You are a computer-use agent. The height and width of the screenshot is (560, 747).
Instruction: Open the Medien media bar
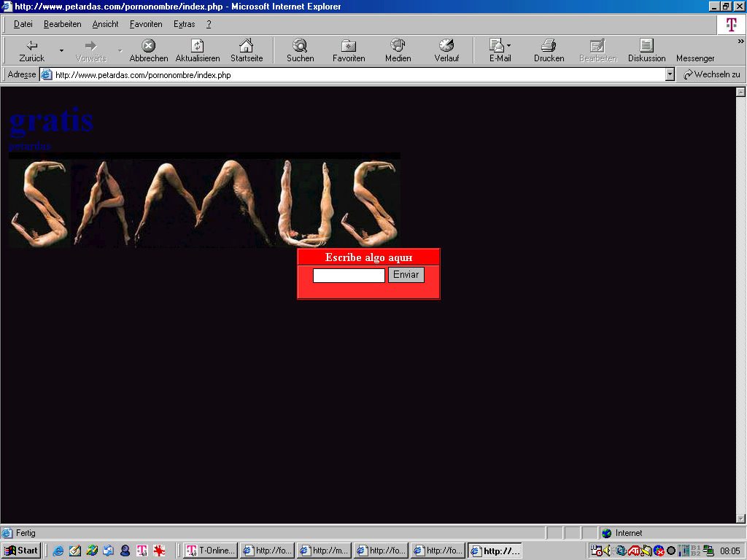[x=398, y=50]
